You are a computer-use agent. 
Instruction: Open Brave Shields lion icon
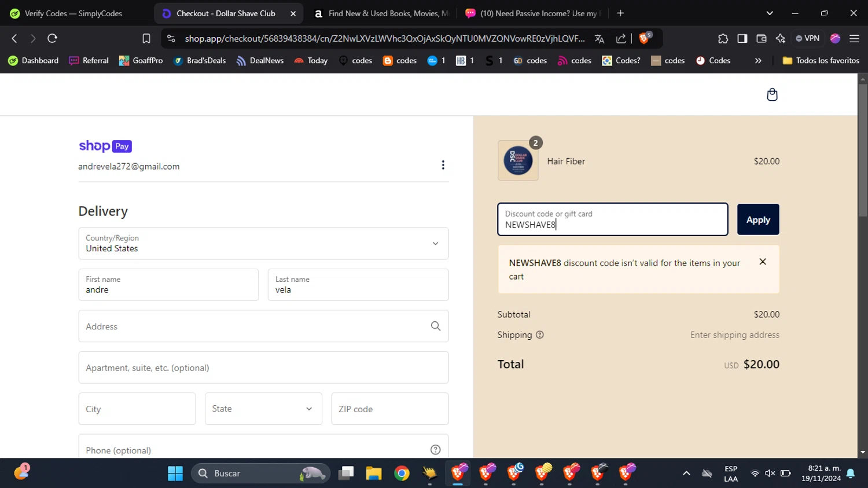(x=645, y=38)
